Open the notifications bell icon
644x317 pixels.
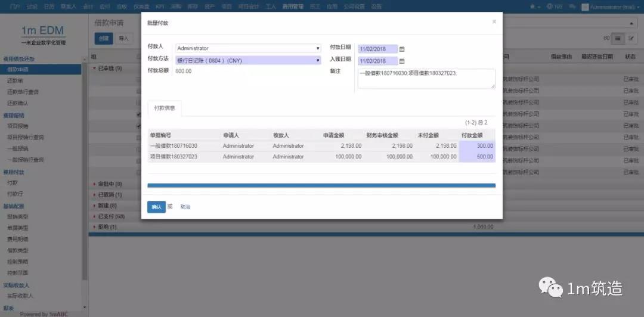pos(532,7)
